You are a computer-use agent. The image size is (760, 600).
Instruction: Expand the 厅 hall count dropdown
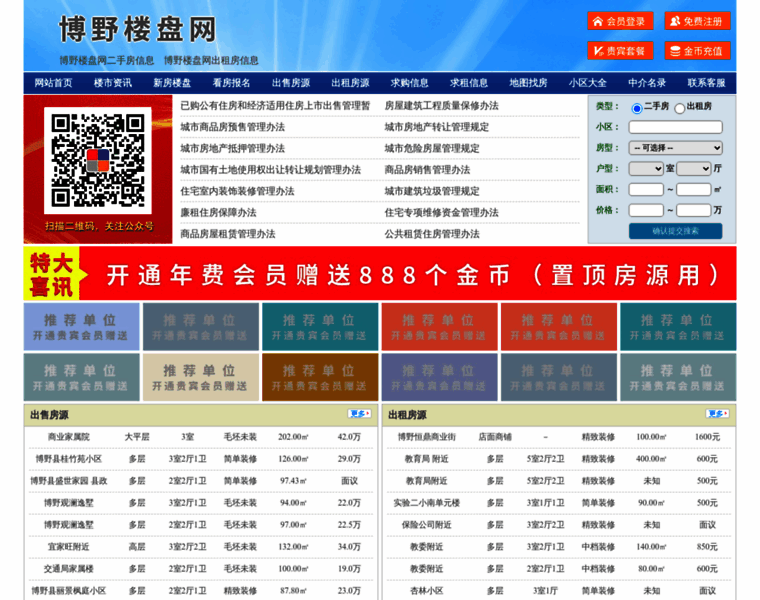coord(692,168)
